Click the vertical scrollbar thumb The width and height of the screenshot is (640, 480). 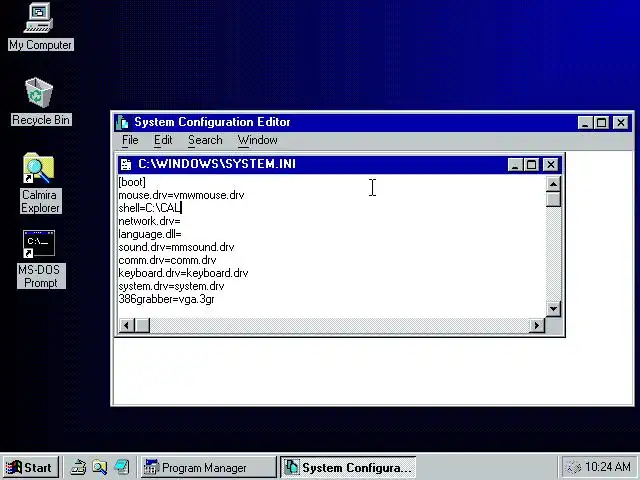(x=553, y=199)
